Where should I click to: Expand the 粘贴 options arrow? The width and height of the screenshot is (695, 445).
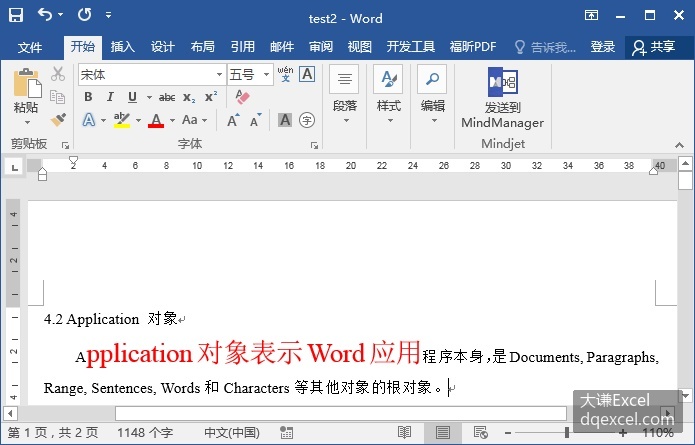27,122
